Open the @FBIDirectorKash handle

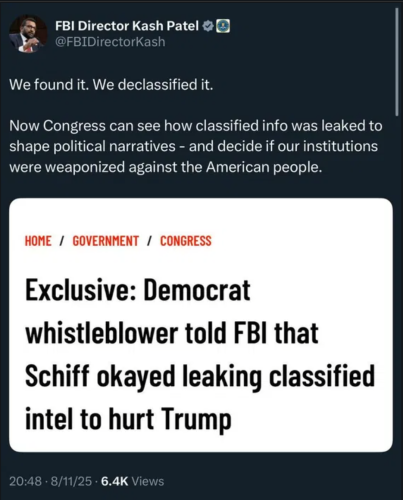110,42
